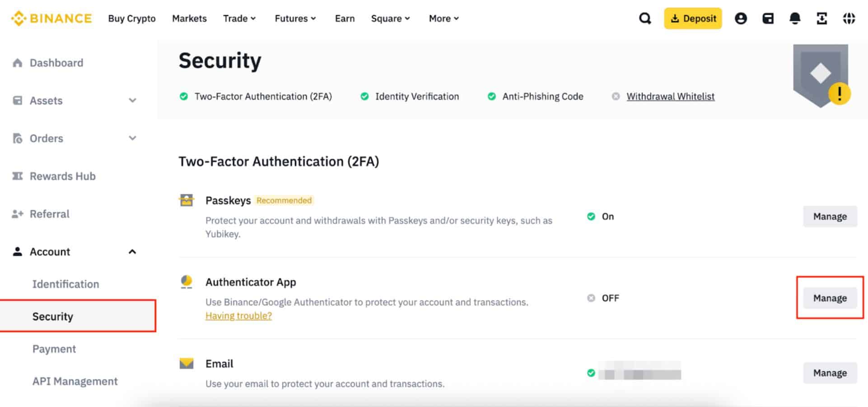Click the Having trouble? link
868x407 pixels.
pos(238,316)
